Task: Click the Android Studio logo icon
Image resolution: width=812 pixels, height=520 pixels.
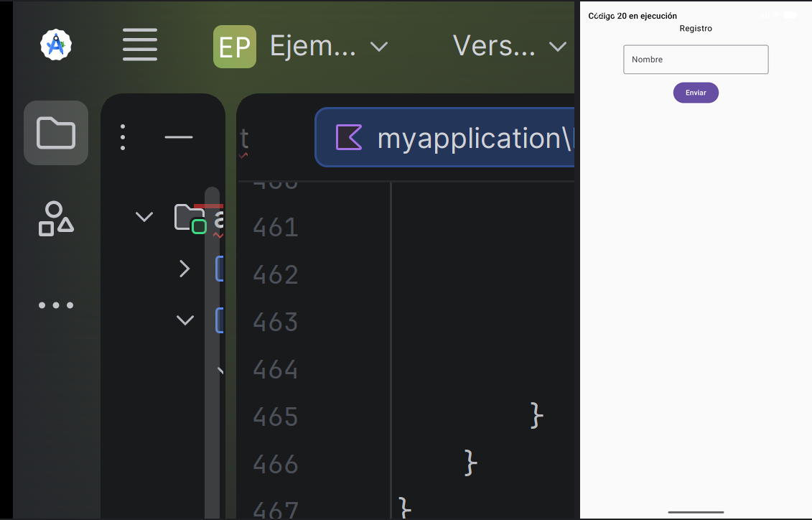Action: click(56, 45)
